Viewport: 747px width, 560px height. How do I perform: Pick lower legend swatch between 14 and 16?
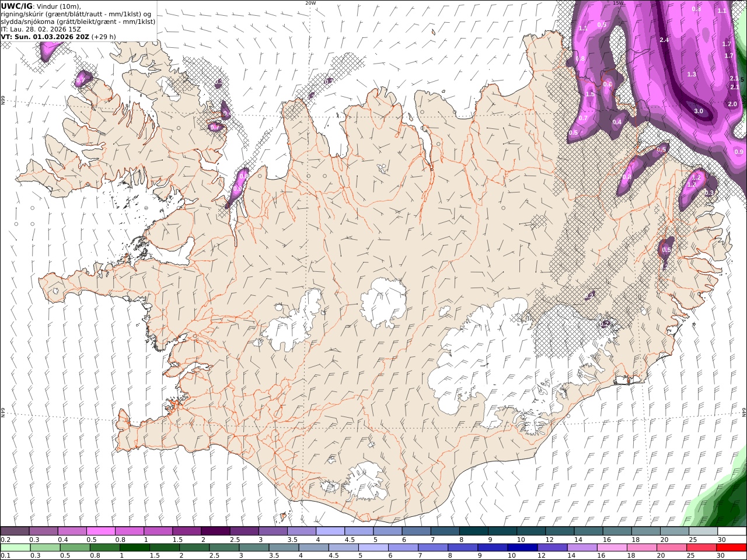(x=582, y=547)
